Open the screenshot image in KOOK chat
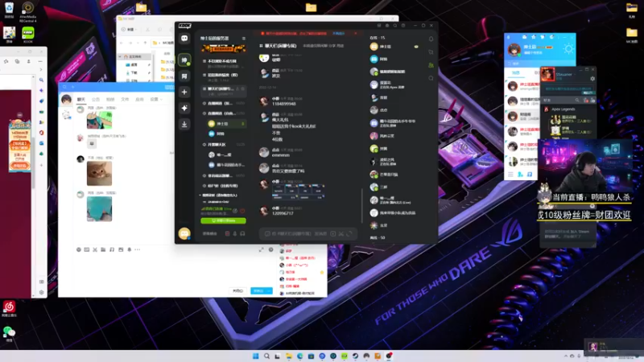 point(299,191)
